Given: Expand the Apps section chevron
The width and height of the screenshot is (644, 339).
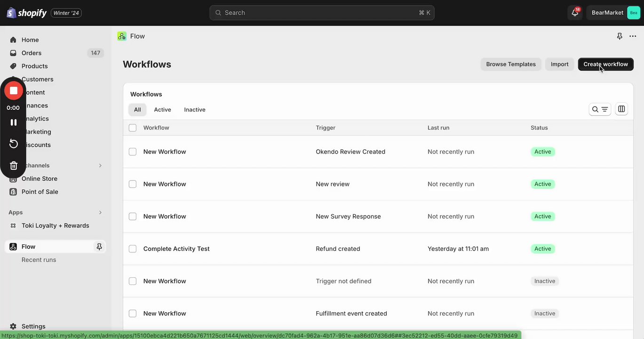Looking at the screenshot, I should 100,213.
